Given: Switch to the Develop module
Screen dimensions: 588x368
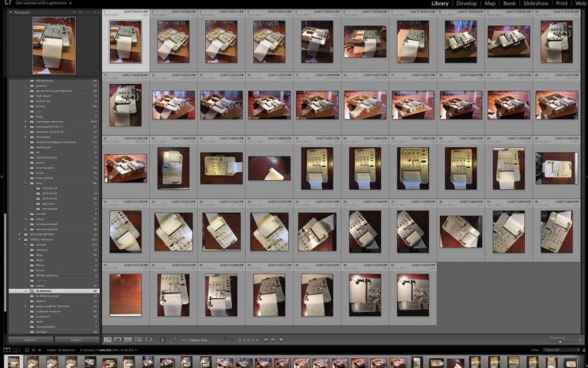Looking at the screenshot, I should pos(466,3).
